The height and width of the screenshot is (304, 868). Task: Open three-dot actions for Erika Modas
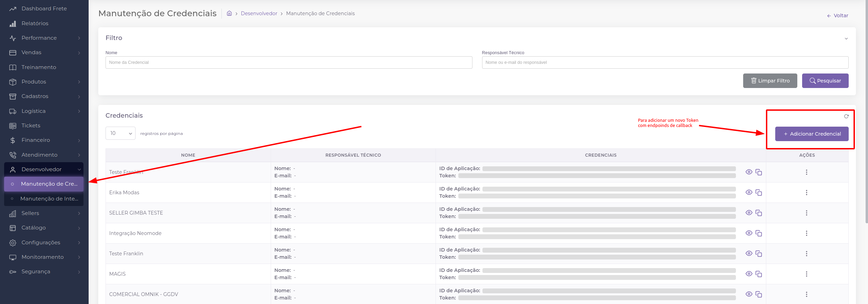tap(806, 193)
